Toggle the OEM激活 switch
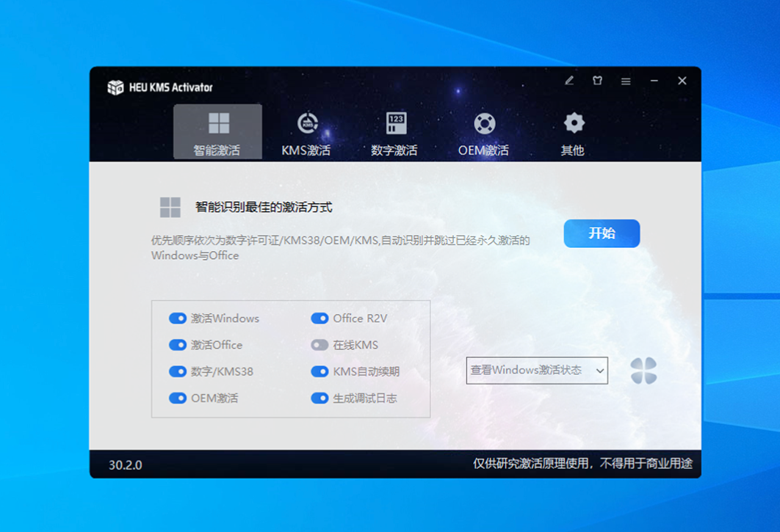The height and width of the screenshot is (532, 780). point(178,398)
